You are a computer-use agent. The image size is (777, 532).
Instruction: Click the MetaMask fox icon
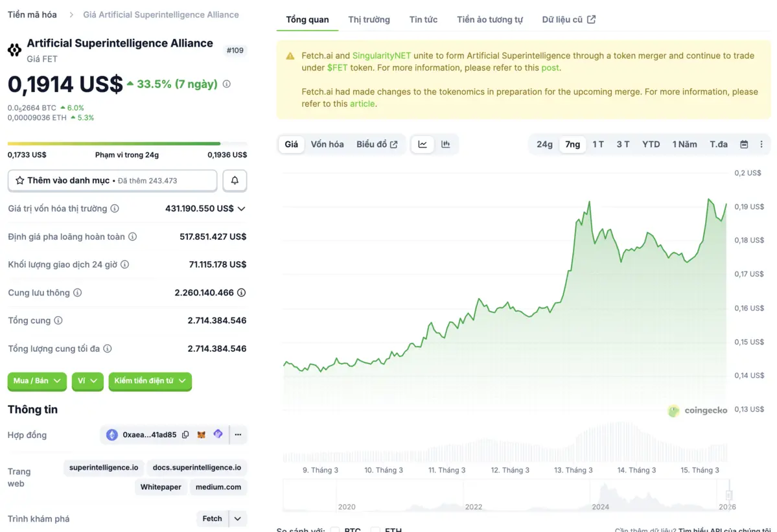[x=202, y=435]
